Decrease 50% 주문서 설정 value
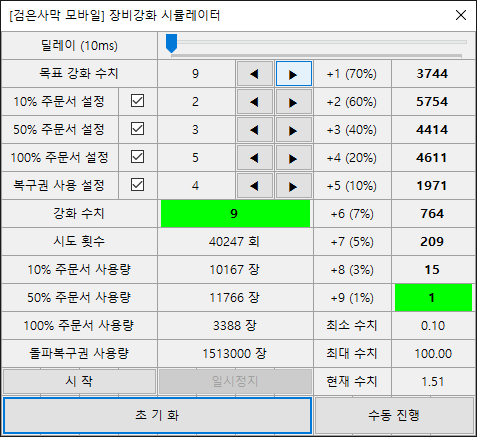This screenshot has height=437, width=477. tap(255, 130)
